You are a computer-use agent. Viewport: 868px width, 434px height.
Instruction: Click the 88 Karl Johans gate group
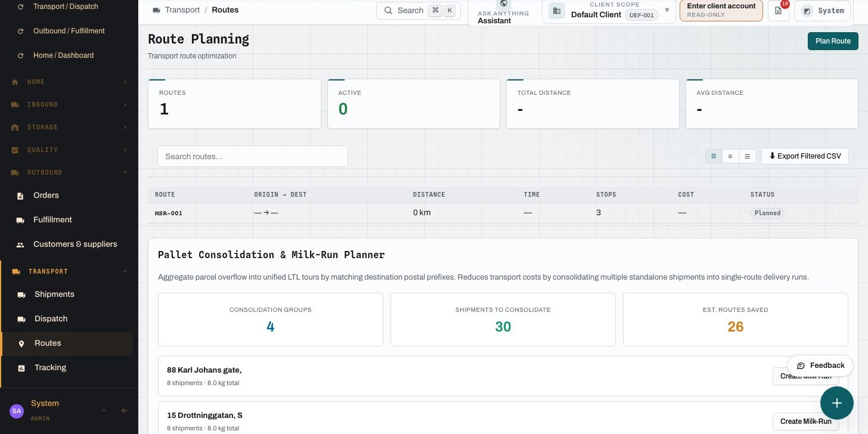503,376
